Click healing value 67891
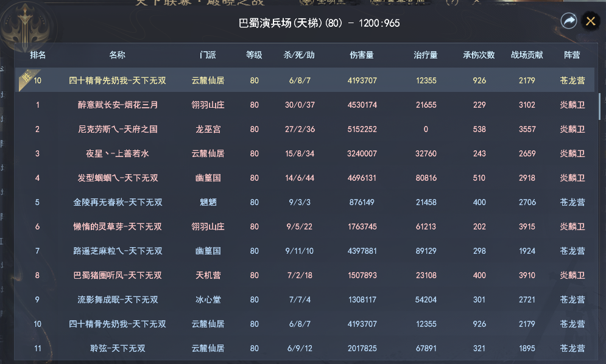Image resolution: width=606 pixels, height=364 pixels. coord(426,348)
